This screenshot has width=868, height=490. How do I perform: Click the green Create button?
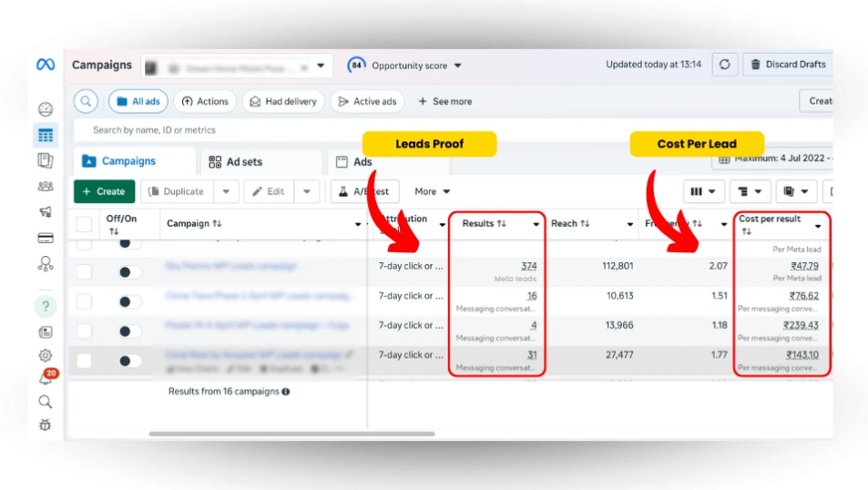click(104, 191)
